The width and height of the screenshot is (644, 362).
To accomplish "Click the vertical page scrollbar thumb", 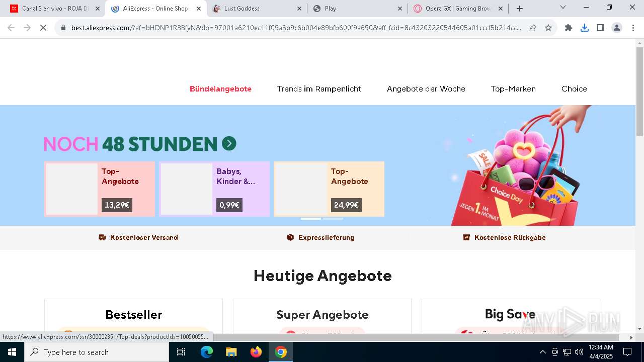I will [639, 92].
